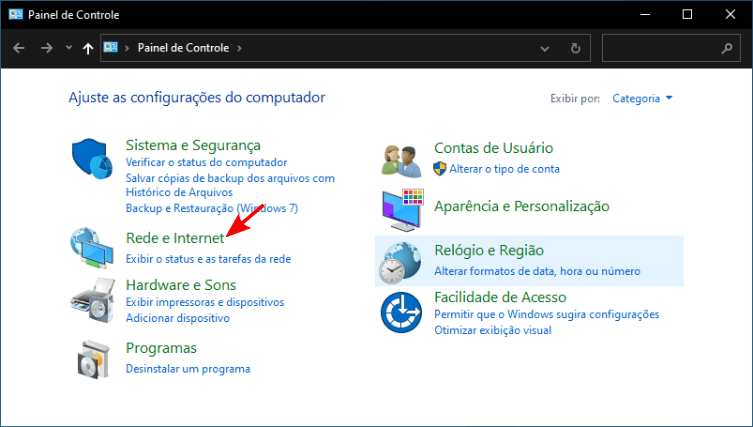Go back with the left arrow
The width and height of the screenshot is (753, 427).
19,48
